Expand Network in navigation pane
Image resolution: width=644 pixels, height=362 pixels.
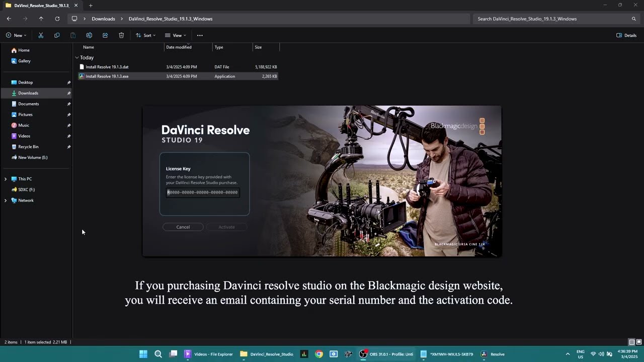[x=6, y=200]
